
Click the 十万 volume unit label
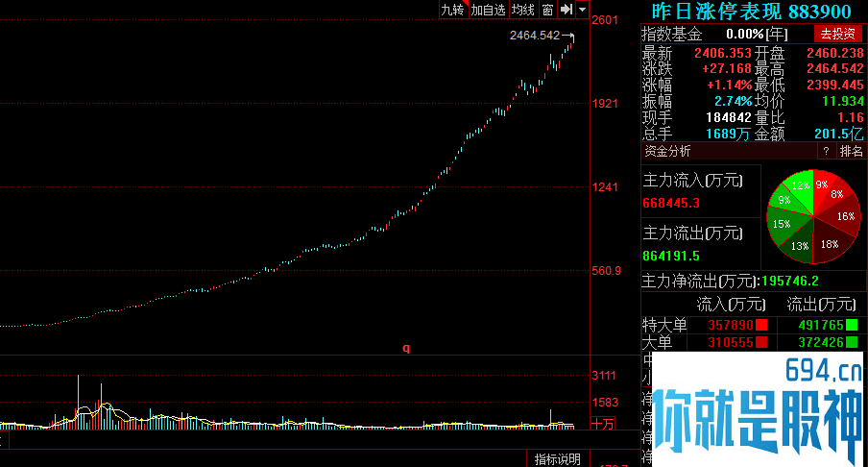tap(603, 424)
